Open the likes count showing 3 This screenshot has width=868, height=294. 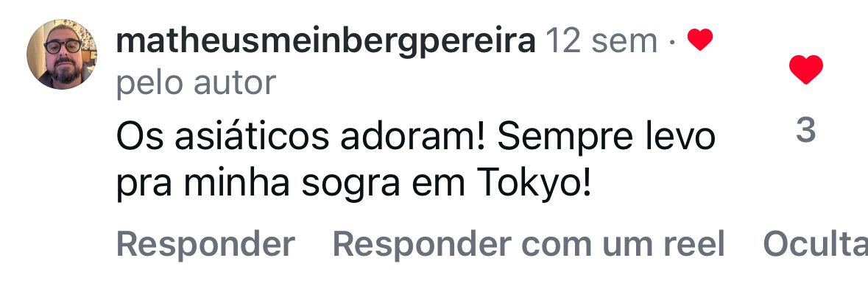pyautogui.click(x=805, y=131)
